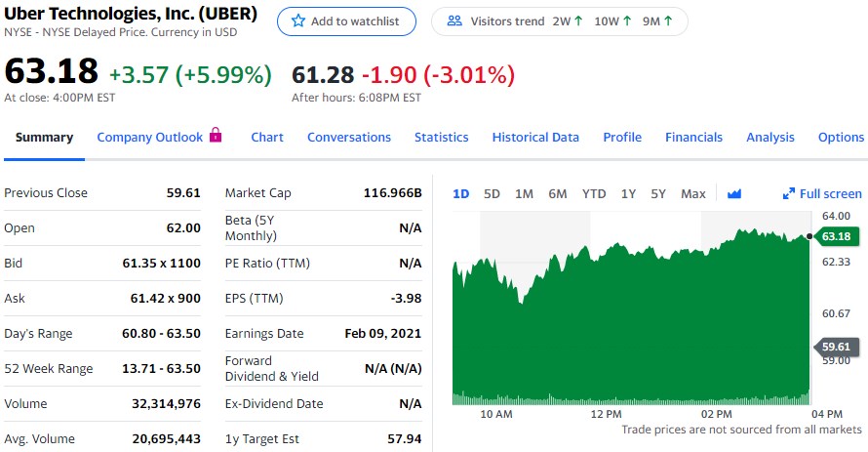
Task: Open the Summary tab
Action: 44,138
